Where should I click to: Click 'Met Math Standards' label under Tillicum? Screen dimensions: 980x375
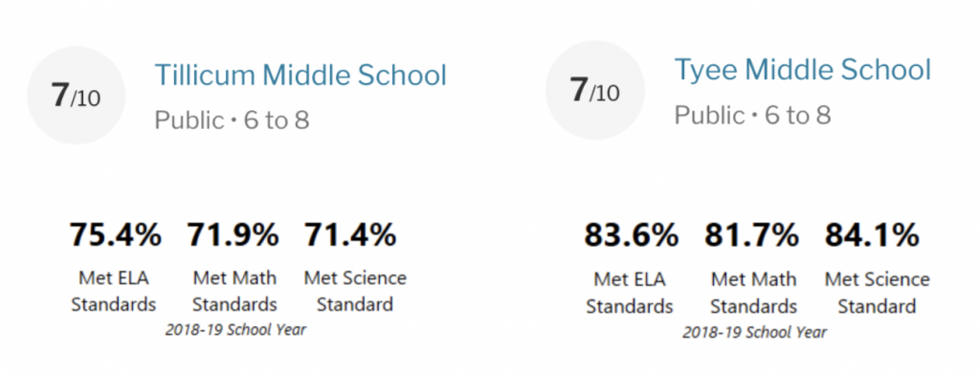point(234,291)
